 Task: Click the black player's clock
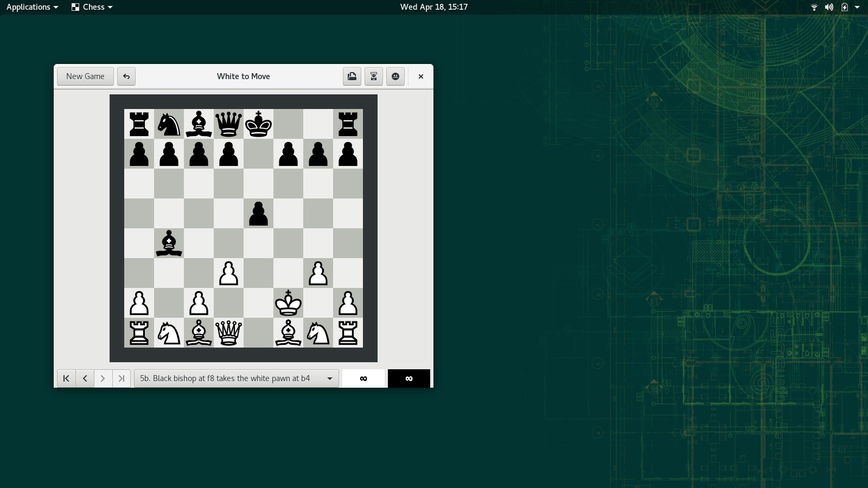point(409,378)
